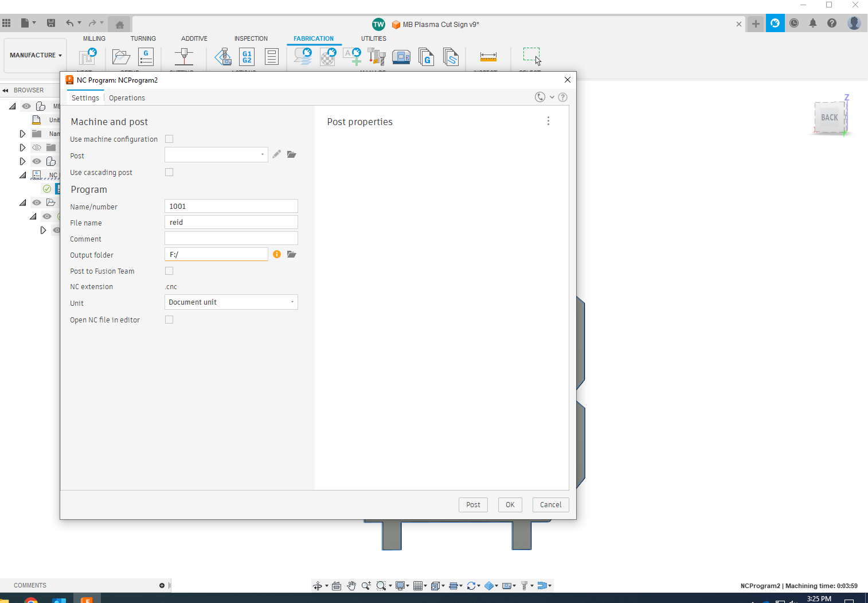The width and height of the screenshot is (868, 603).
Task: Click inside the Comment field
Action: (230, 238)
